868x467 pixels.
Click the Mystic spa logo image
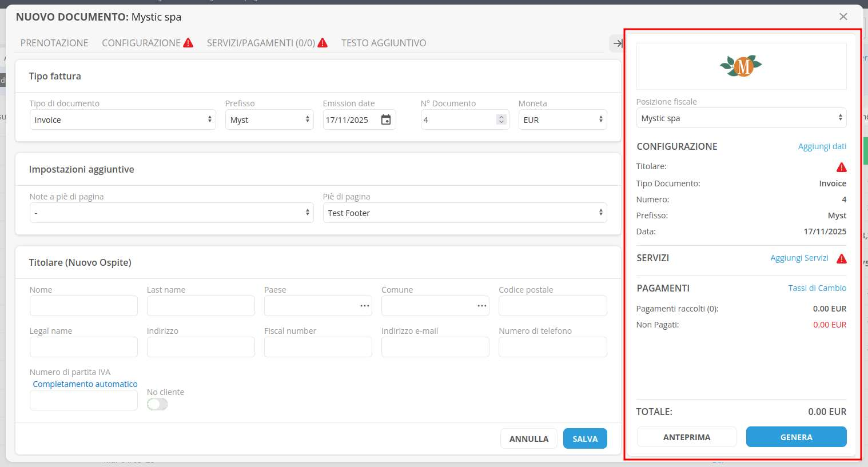(741, 66)
